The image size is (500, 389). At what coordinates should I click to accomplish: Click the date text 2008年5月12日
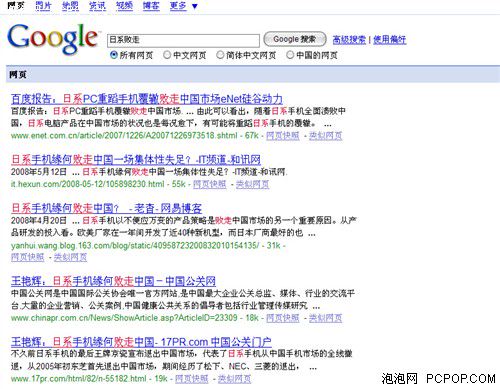pyautogui.click(x=39, y=172)
